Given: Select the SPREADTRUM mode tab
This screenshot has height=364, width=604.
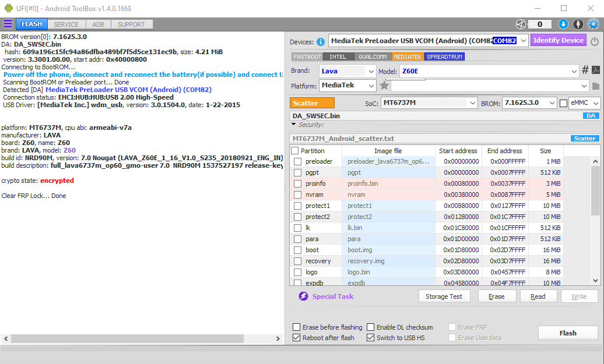Looking at the screenshot, I should coord(444,56).
